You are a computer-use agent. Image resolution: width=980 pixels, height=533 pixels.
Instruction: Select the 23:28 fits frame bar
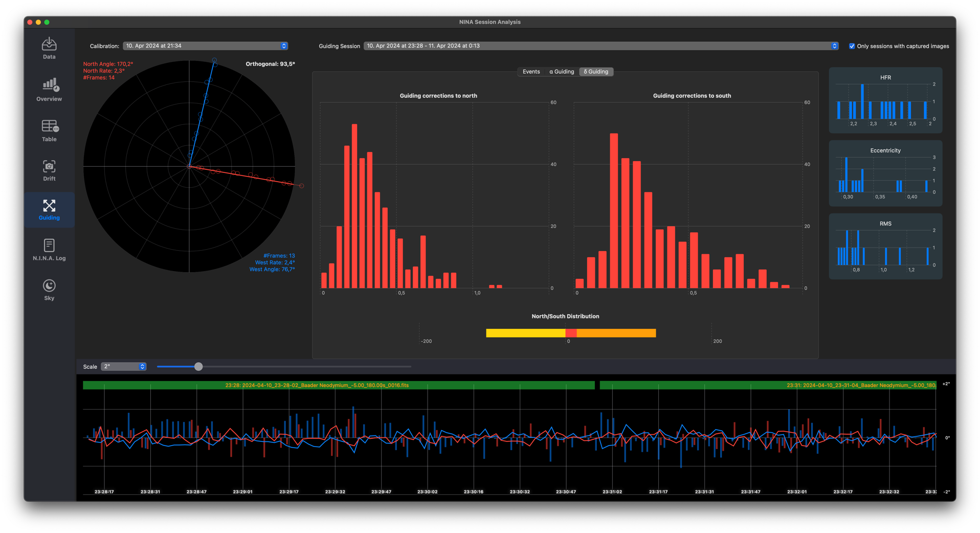click(x=339, y=385)
